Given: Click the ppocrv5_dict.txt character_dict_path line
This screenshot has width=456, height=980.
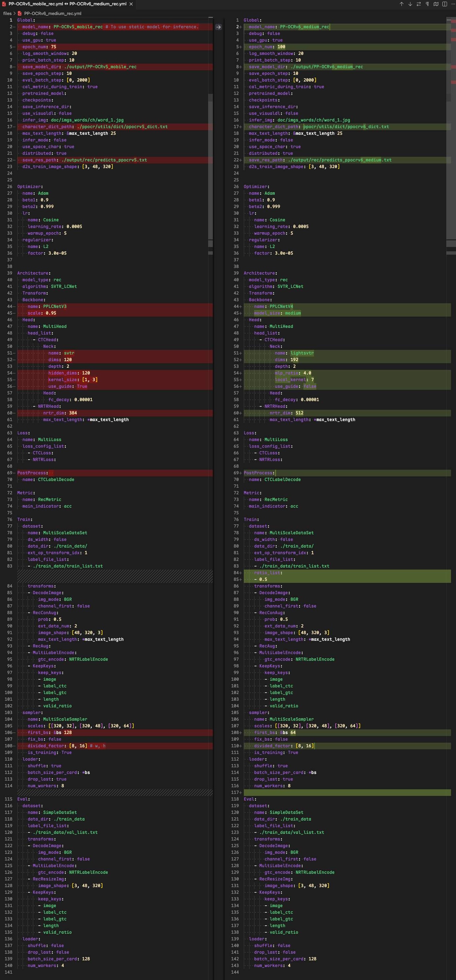Looking at the screenshot, I should click(115, 127).
